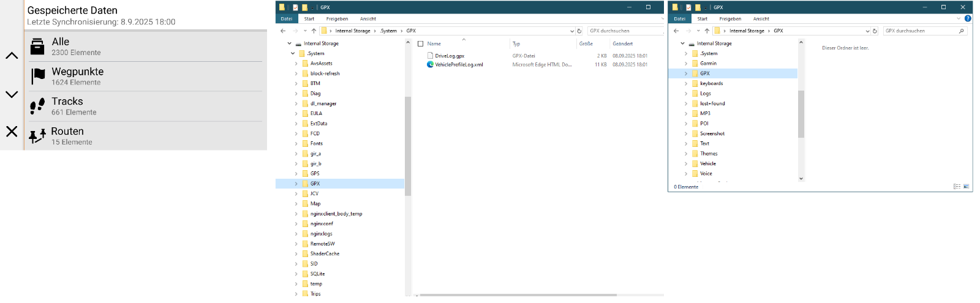Sort files by the Geändert column header
The height and width of the screenshot is (303, 980).
(623, 43)
